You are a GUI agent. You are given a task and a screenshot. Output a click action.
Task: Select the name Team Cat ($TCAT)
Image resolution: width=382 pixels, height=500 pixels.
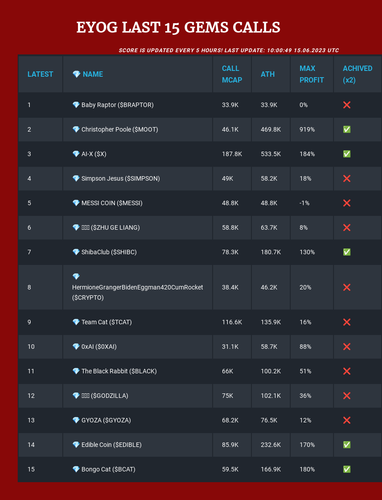107,322
